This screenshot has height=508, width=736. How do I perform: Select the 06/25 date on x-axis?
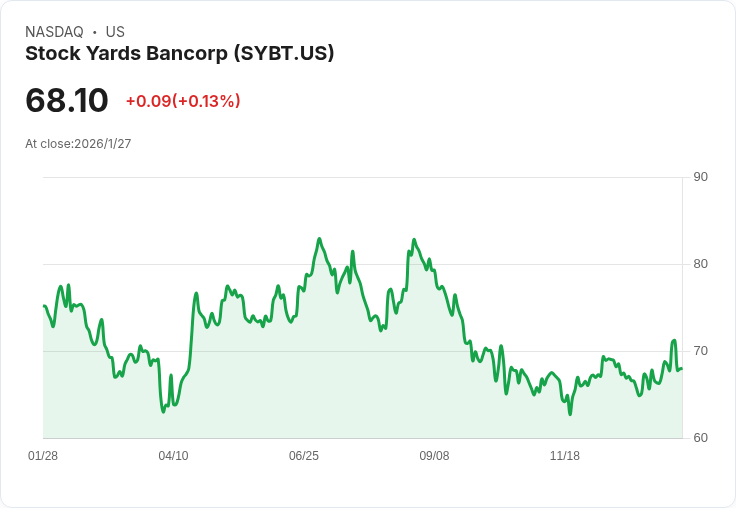(x=304, y=456)
